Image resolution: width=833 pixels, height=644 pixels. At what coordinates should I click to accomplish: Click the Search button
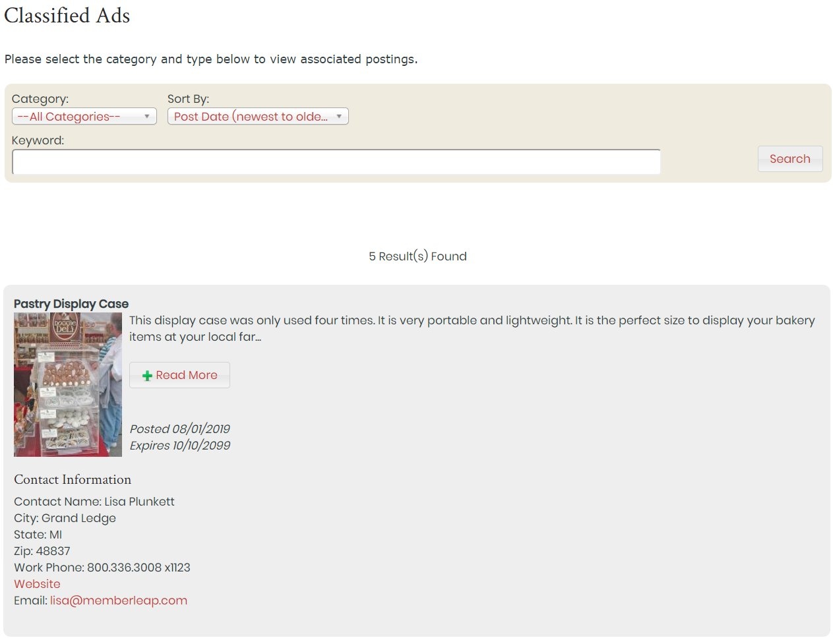point(790,159)
